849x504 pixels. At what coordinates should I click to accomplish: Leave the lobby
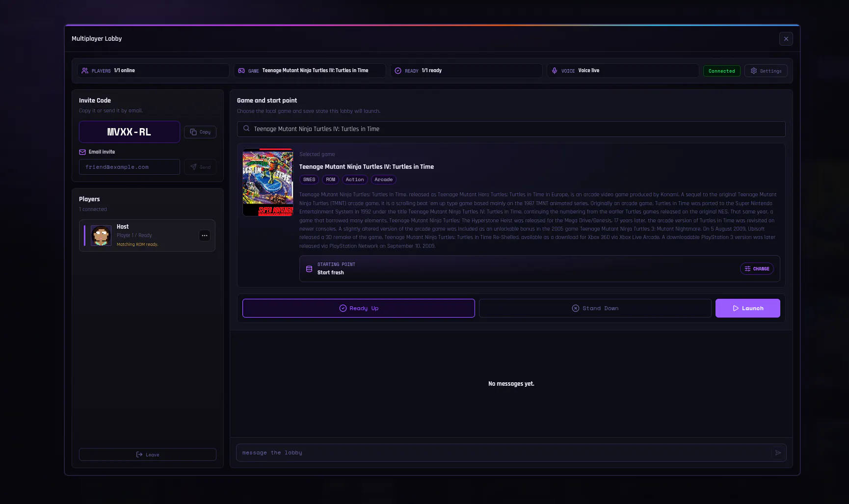click(x=147, y=454)
